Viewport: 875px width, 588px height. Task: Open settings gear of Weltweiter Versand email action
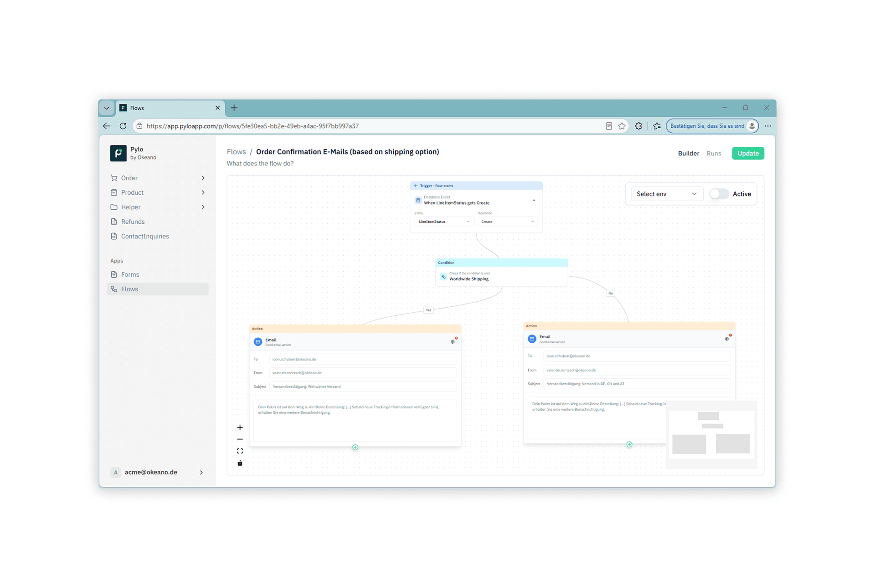pos(453,342)
